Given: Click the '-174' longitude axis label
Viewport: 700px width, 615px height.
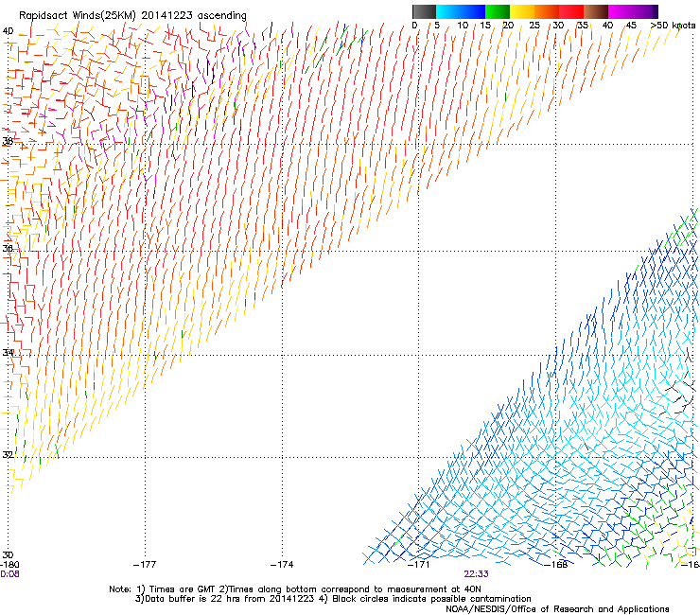Looking at the screenshot, I should (x=282, y=565).
